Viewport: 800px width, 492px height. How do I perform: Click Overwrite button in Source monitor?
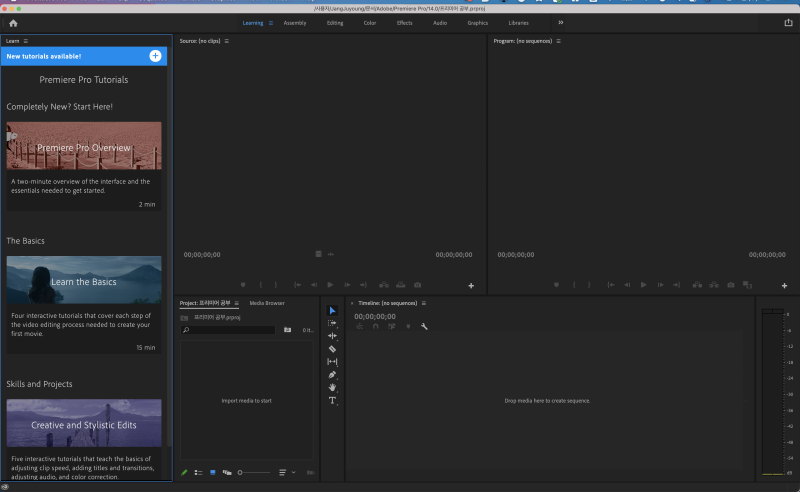(401, 285)
